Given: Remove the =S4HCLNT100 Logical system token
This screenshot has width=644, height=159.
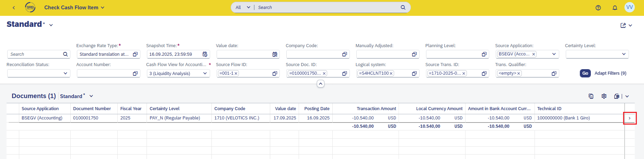Looking at the screenshot, I should (x=391, y=74).
